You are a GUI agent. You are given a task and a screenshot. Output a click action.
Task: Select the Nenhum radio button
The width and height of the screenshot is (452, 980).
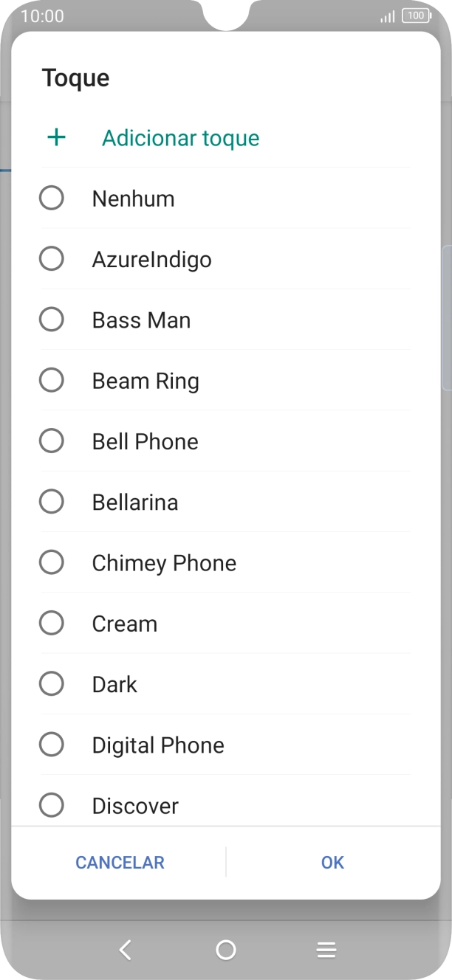pos(52,199)
